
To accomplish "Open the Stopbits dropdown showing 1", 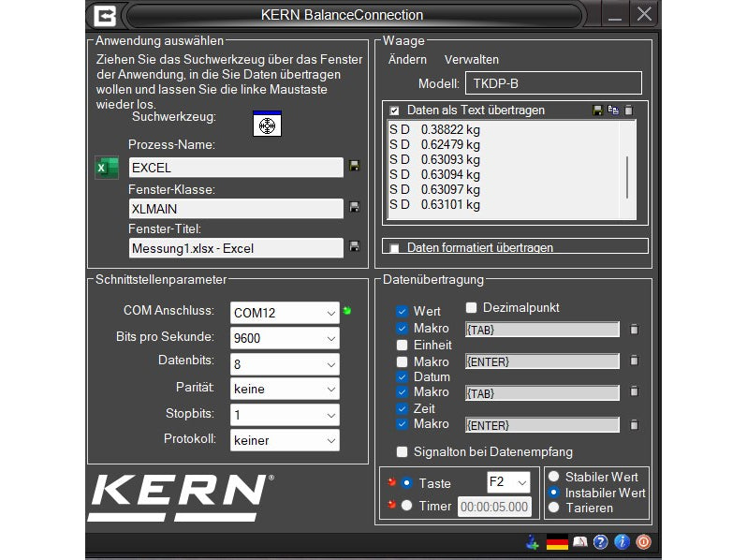I will click(285, 415).
